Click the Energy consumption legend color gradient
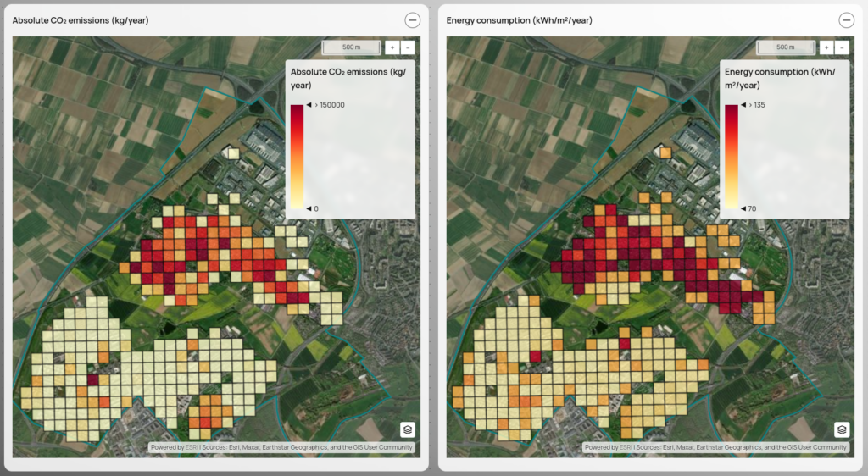Viewport: 868px width, 476px height. click(731, 157)
